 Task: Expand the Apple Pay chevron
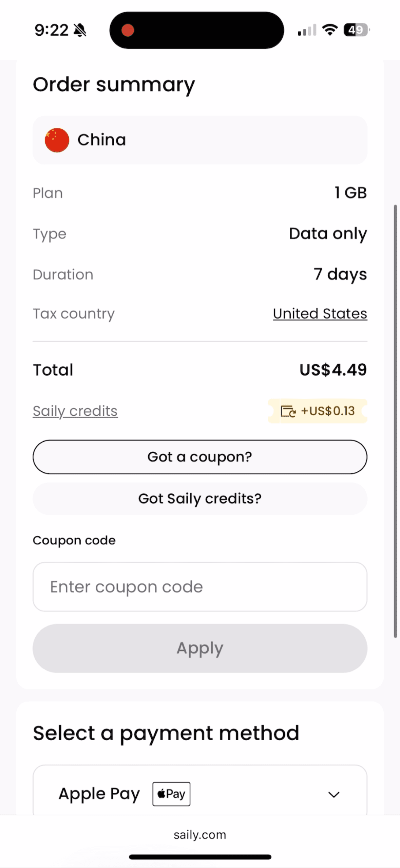tap(334, 795)
